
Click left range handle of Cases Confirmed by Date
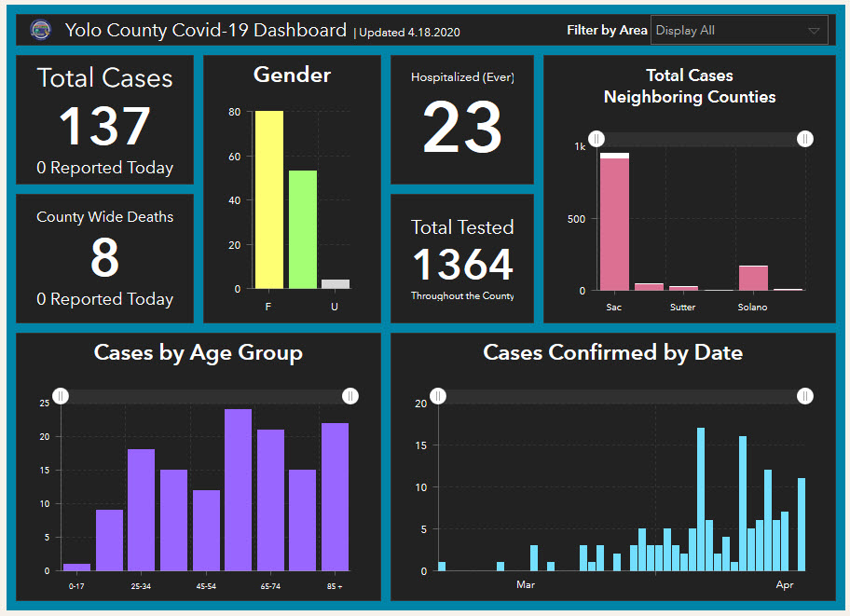pos(438,396)
